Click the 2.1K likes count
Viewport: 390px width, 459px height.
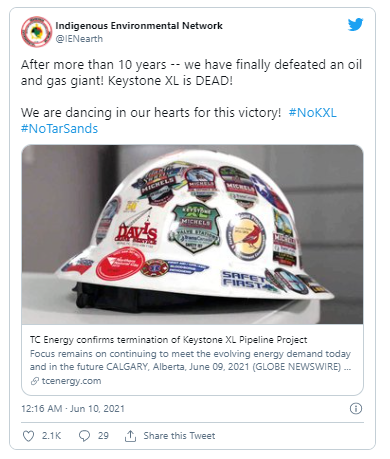51,436
